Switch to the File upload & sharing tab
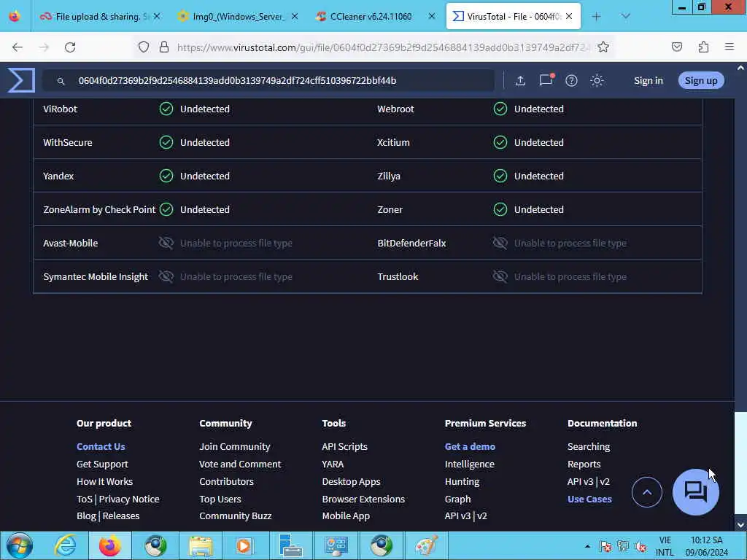Image resolution: width=747 pixels, height=560 pixels. click(x=101, y=17)
